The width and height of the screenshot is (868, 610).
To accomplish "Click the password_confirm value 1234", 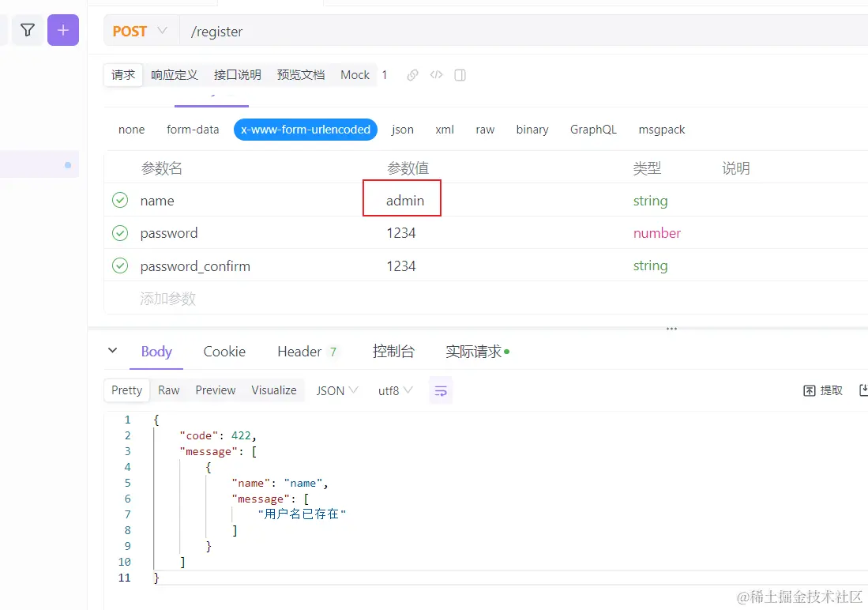I will pos(400,266).
